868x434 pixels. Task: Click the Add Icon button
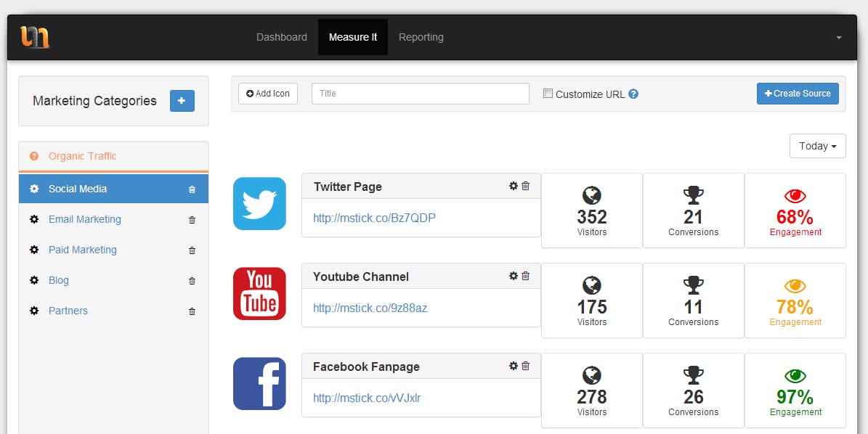pos(268,94)
